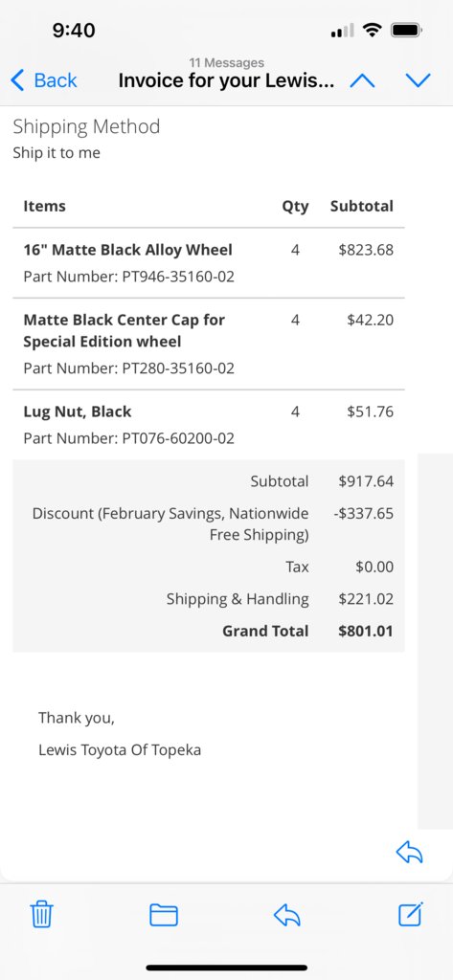Tap the quick reply arrow above toolbar
453x980 pixels.
click(410, 852)
